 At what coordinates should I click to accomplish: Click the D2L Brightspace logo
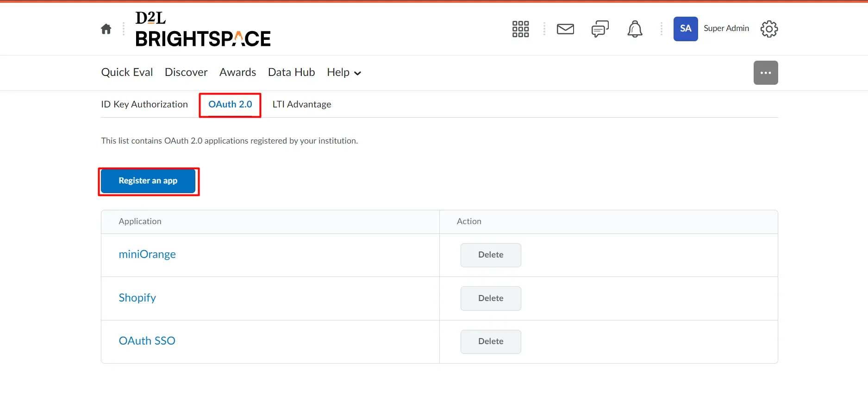[x=203, y=29]
